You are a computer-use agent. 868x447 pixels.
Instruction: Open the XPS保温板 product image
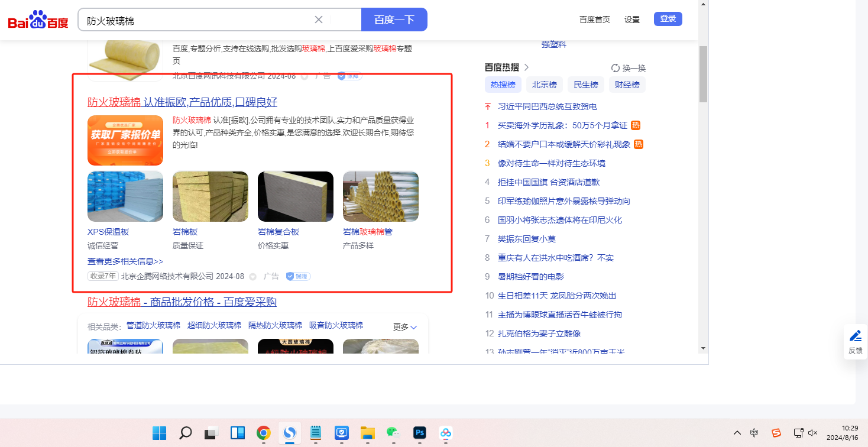[x=125, y=196]
